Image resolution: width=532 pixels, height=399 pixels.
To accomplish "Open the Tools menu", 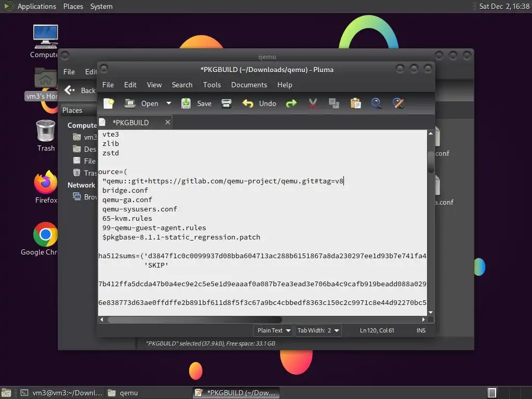I will coord(212,85).
